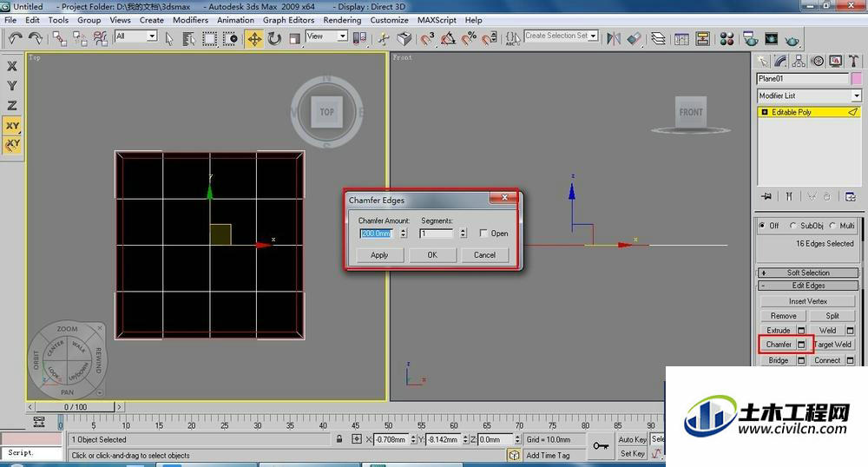Activate the Select and Rotate tool

(274, 39)
